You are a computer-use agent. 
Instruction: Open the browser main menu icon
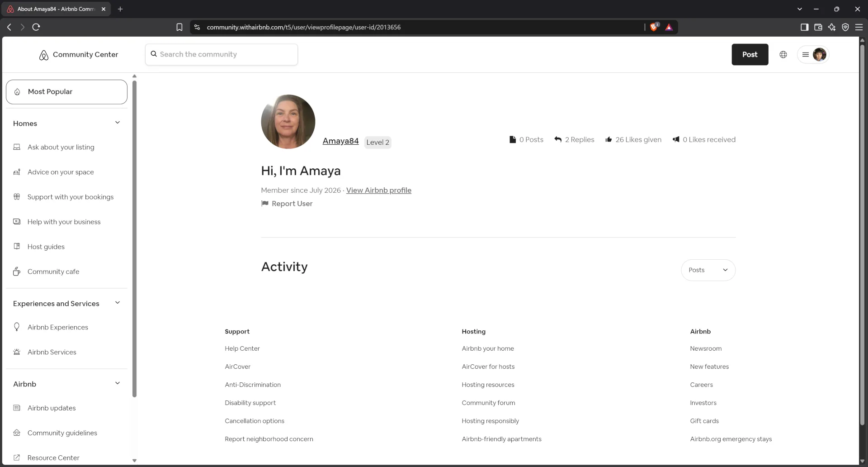click(859, 27)
